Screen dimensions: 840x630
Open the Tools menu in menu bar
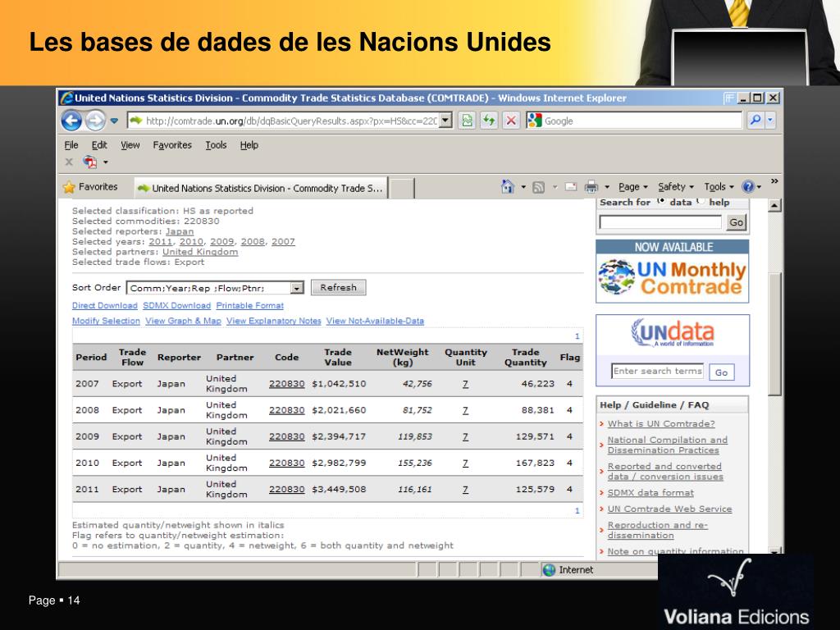(x=216, y=145)
